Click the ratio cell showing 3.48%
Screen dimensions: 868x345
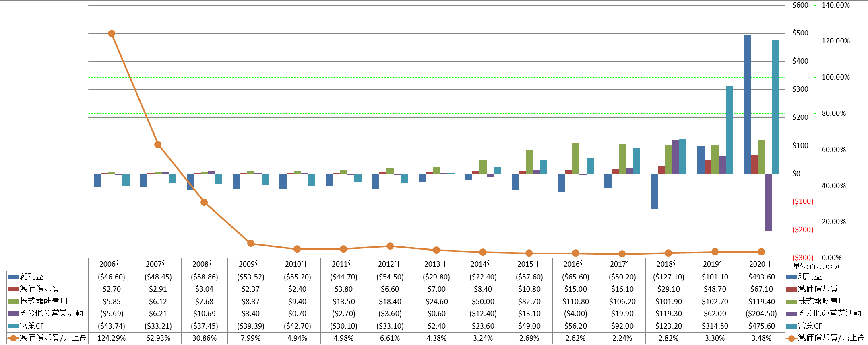click(761, 338)
